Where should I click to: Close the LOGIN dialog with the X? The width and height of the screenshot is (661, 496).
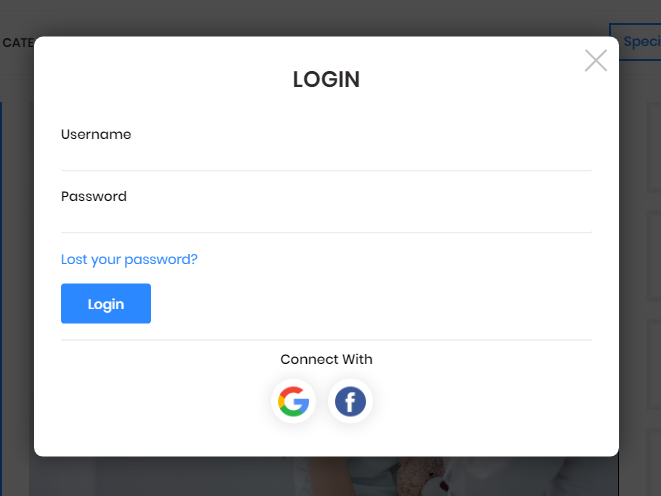click(596, 60)
